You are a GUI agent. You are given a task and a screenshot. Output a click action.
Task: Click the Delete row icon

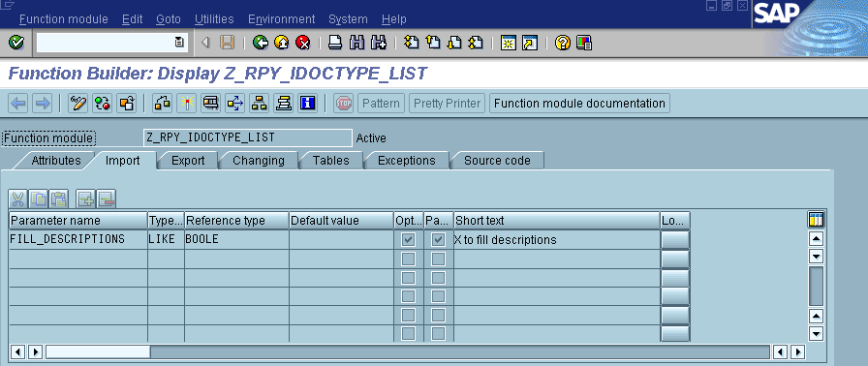(106, 198)
